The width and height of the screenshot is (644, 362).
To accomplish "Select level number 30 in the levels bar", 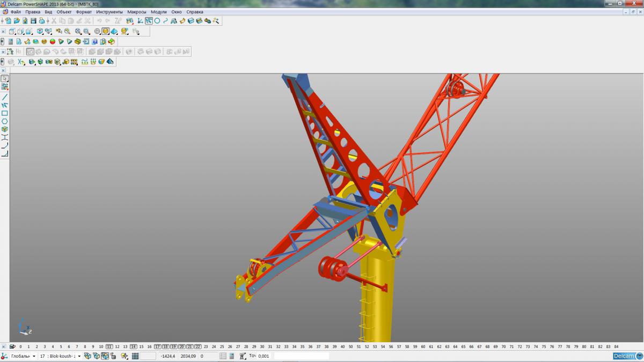I will (262, 346).
